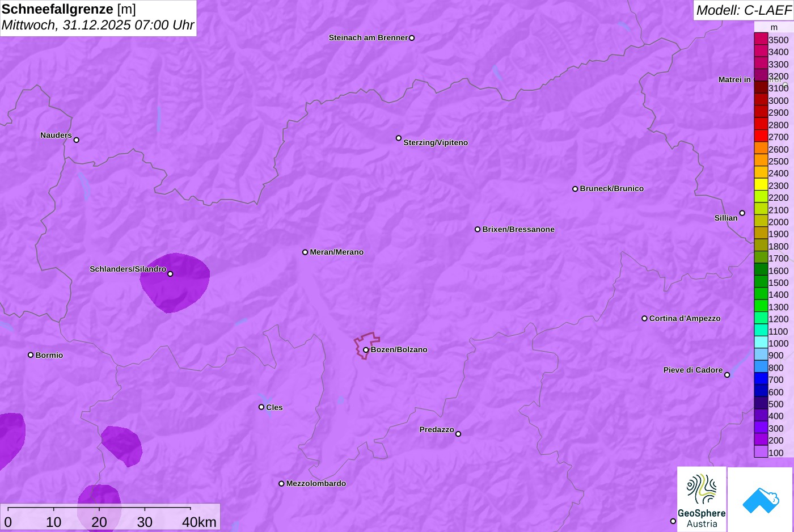Click the Bruneck/Brunico label text
The height and width of the screenshot is (532, 794).
click(611, 188)
